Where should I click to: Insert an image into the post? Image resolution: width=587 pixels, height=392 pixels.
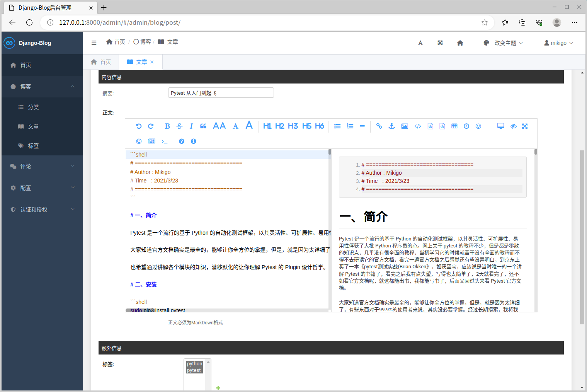(x=405, y=126)
